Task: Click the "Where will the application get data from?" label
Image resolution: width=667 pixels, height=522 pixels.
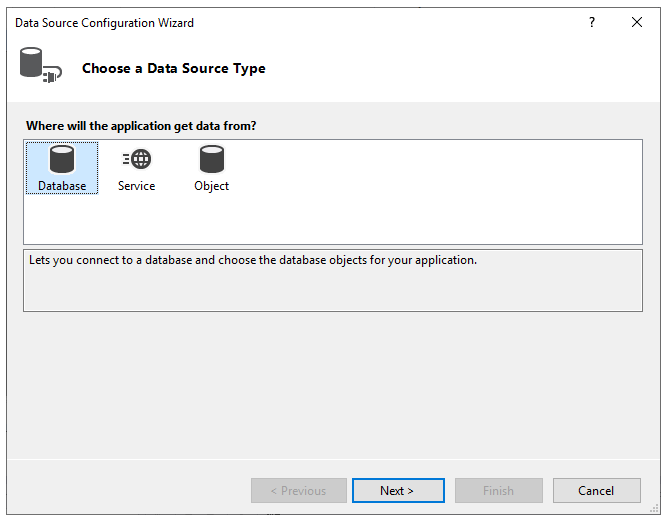Action: pyautogui.click(x=141, y=126)
